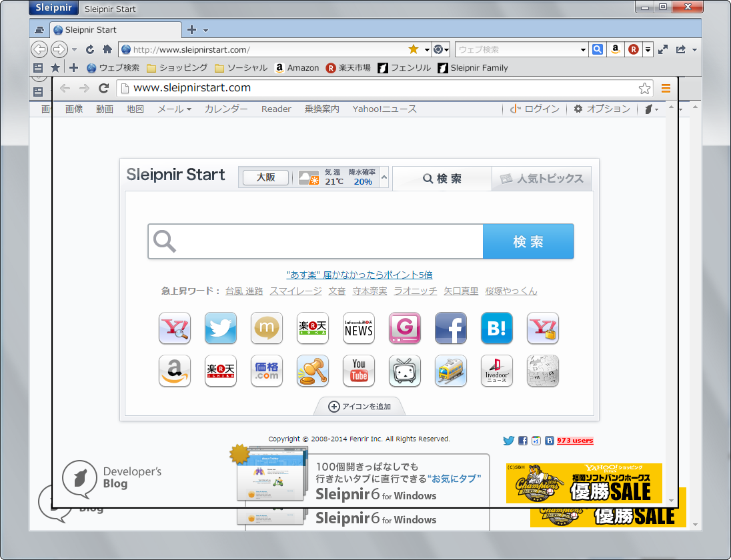Viewport: 731px width, 560px height.
Task: Bookmark page with star in front window
Action: pyautogui.click(x=645, y=88)
